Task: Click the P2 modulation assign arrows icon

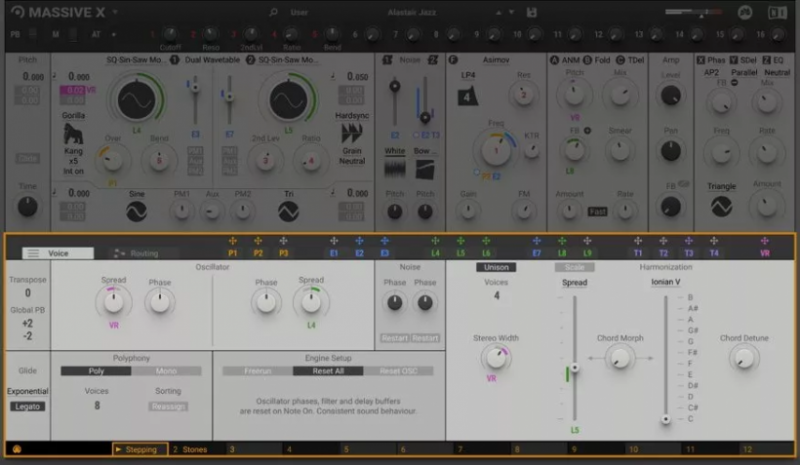Action: pos(258,241)
